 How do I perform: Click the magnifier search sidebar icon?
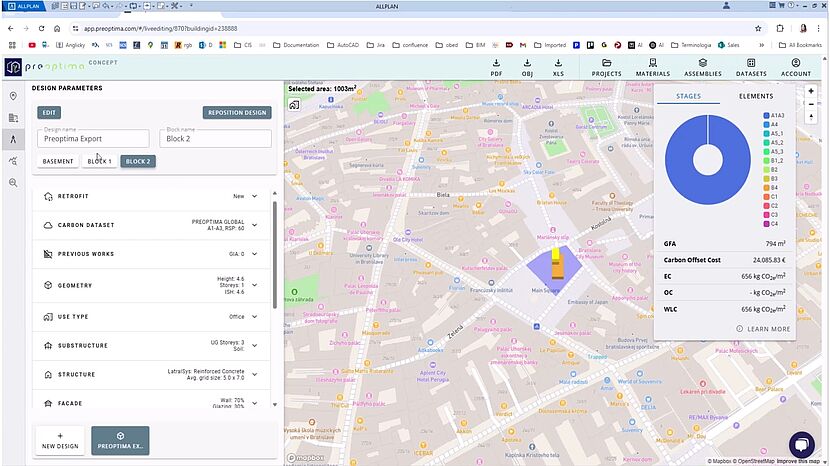[x=13, y=183]
